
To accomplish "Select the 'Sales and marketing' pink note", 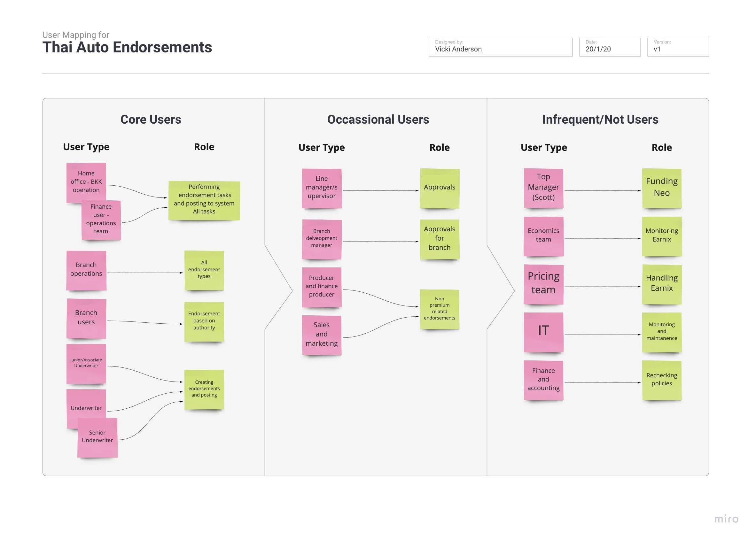I will [321, 335].
